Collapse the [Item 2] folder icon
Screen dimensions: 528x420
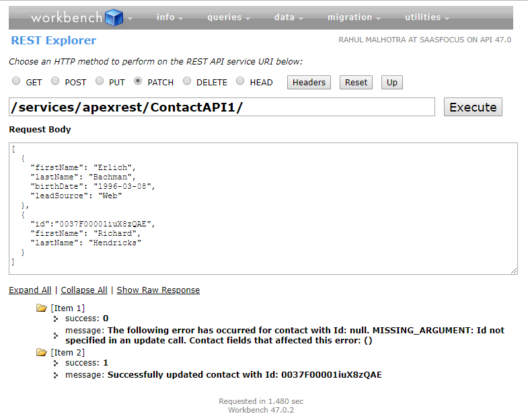tap(42, 352)
